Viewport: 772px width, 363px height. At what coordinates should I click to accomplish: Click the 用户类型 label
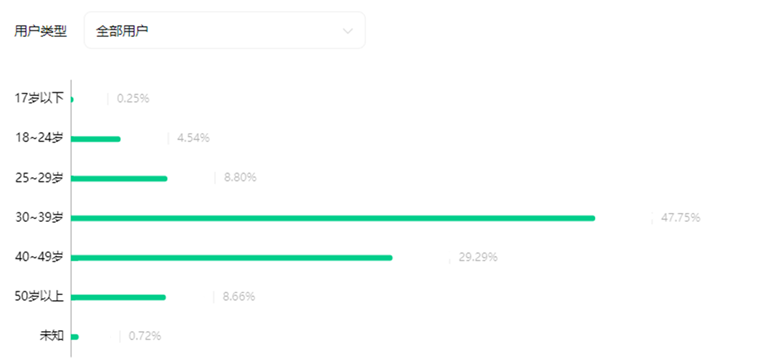click(40, 32)
